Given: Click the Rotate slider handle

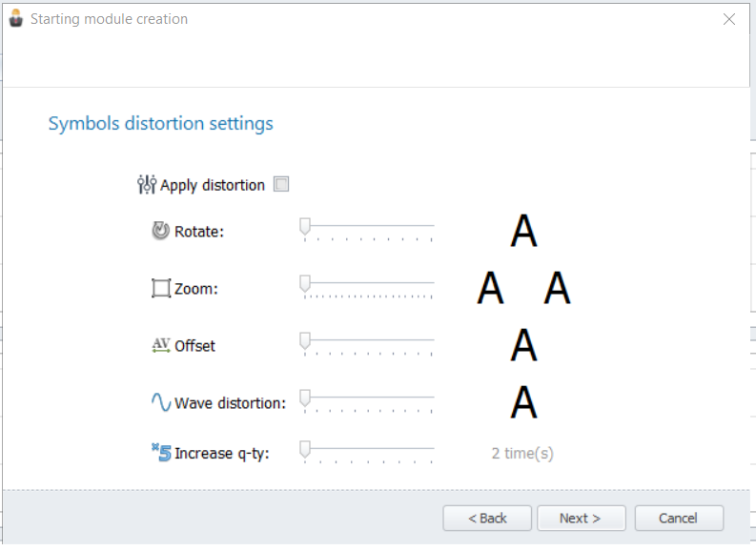Looking at the screenshot, I should (x=305, y=227).
